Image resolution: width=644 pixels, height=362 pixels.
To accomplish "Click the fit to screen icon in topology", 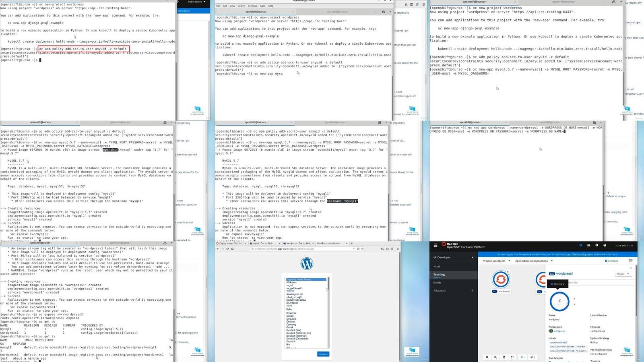I will (x=504, y=357).
